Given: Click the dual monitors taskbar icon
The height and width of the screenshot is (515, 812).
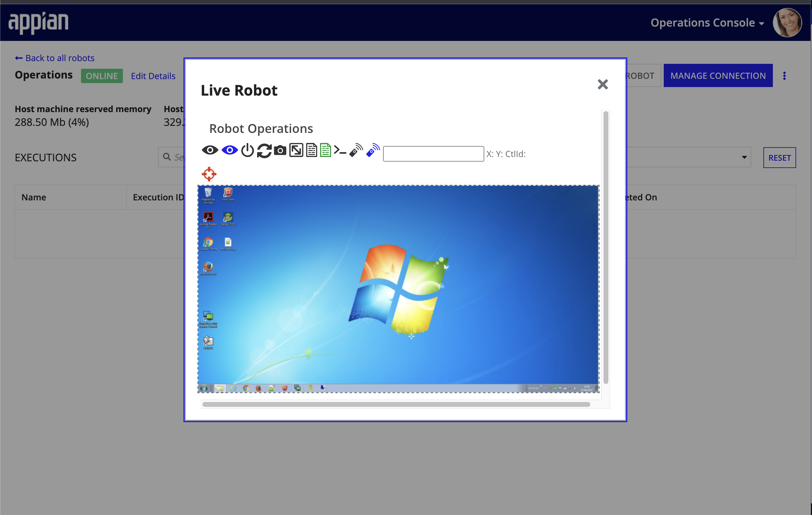Looking at the screenshot, I should pos(297,388).
